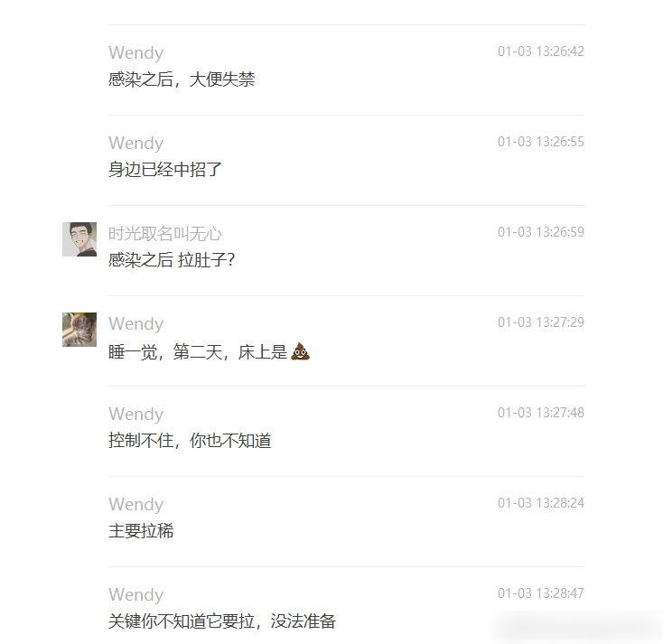This screenshot has width=663, height=644.
Task: Select the message 感染之后，大便失禁
Action: pyautogui.click(x=182, y=79)
